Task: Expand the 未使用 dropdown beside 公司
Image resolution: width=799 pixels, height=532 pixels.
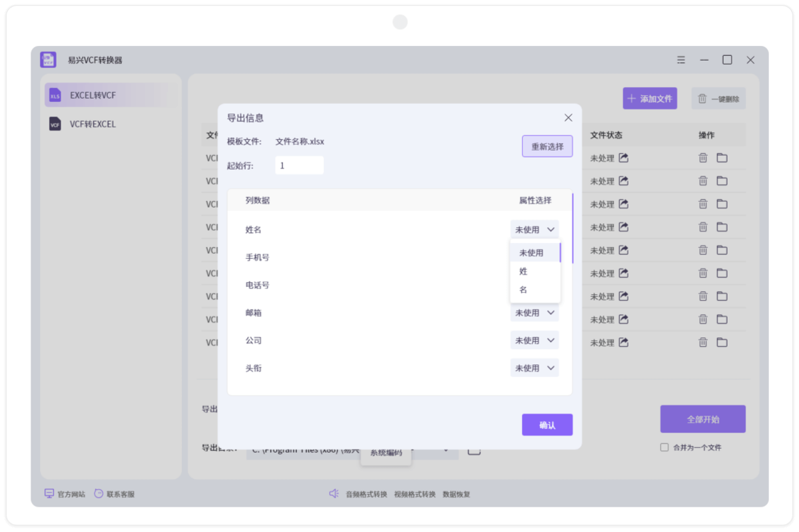Action: point(534,340)
